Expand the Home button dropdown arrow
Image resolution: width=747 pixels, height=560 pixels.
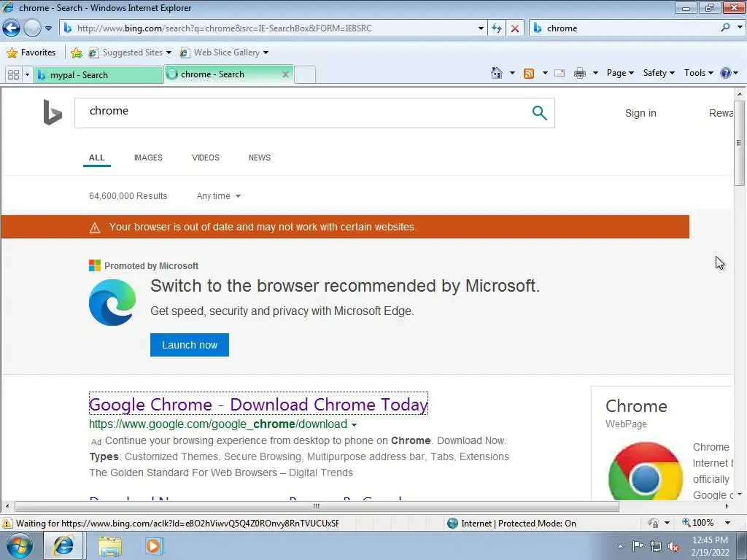coord(512,73)
